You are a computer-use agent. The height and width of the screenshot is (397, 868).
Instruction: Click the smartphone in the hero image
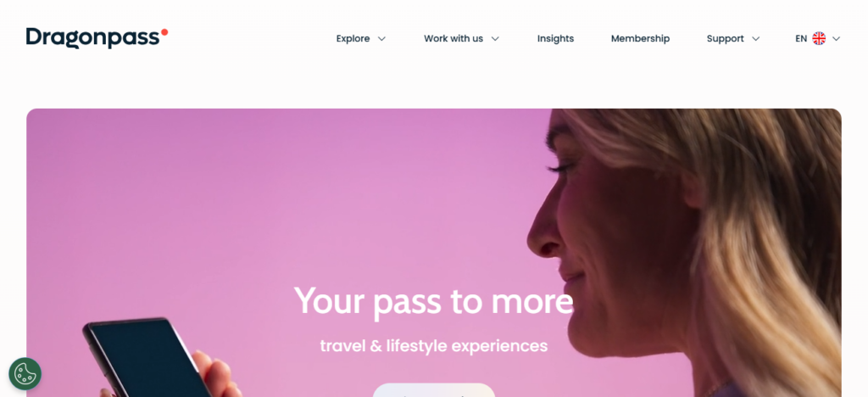145,357
